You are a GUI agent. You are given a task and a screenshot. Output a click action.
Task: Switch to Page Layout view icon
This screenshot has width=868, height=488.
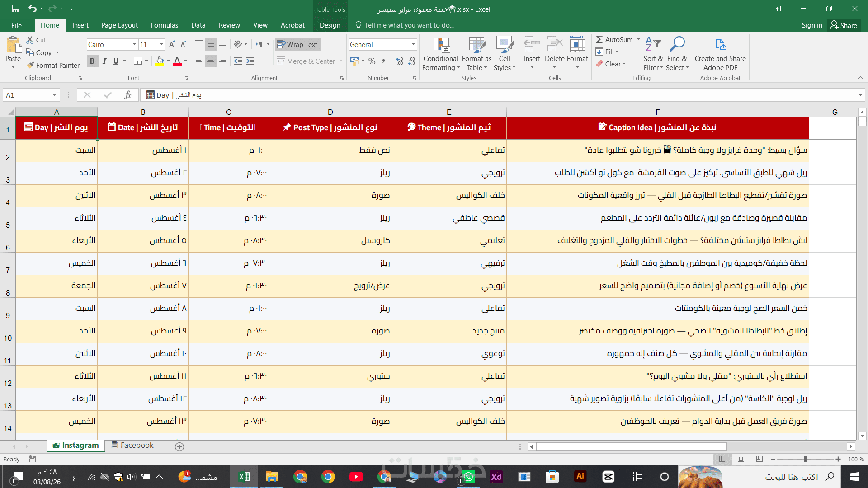(741, 459)
